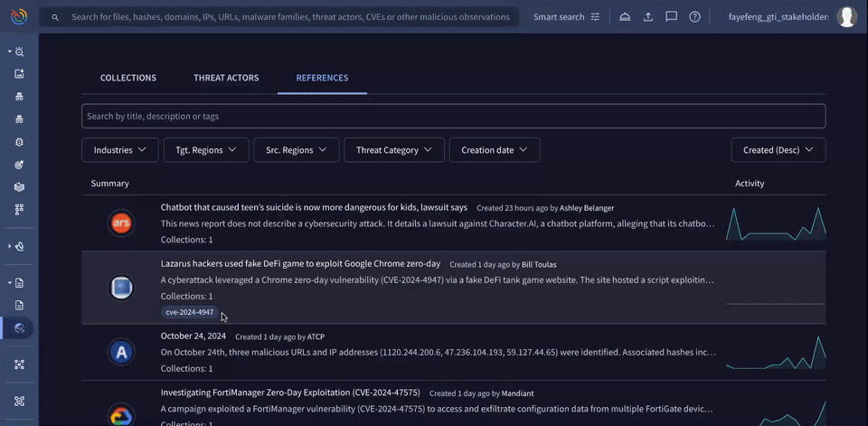Open the image sparkle sidebar icon
868x426 pixels.
pos(19,73)
